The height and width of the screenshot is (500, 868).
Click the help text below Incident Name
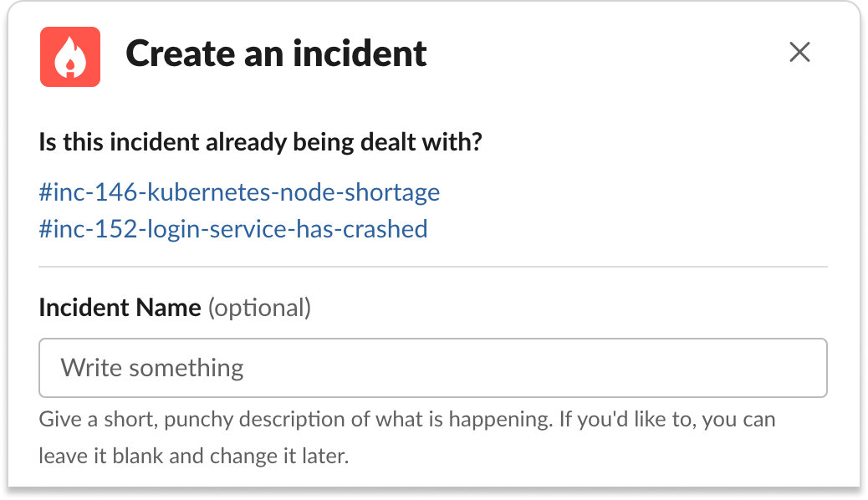(x=407, y=437)
